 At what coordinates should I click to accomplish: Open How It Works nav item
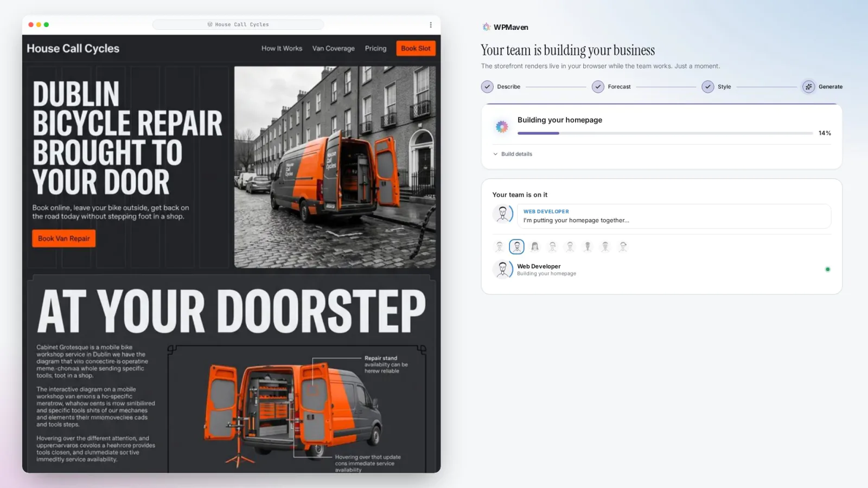282,48
